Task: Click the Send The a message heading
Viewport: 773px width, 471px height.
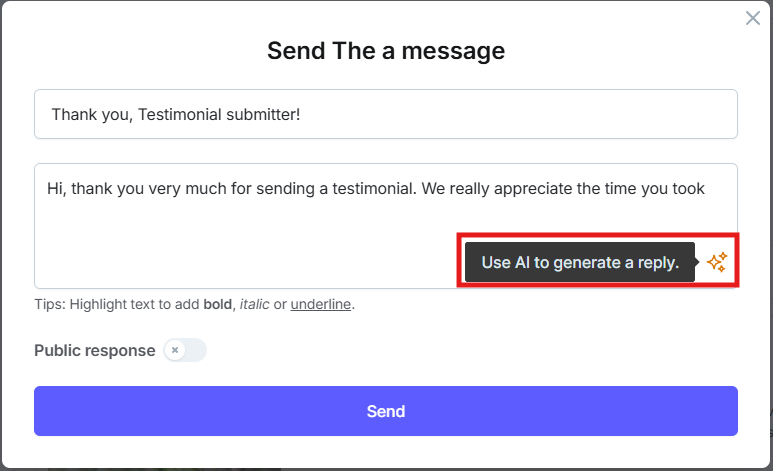Action: click(x=386, y=51)
